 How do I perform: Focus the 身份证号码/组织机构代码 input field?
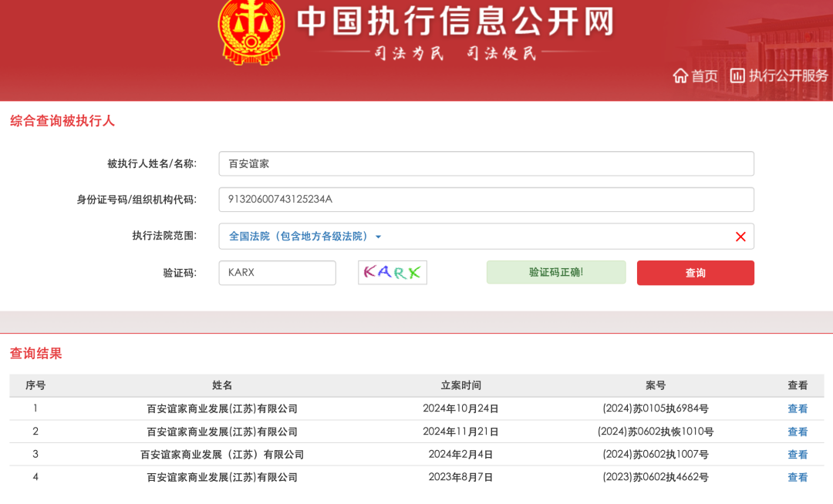pyautogui.click(x=486, y=200)
